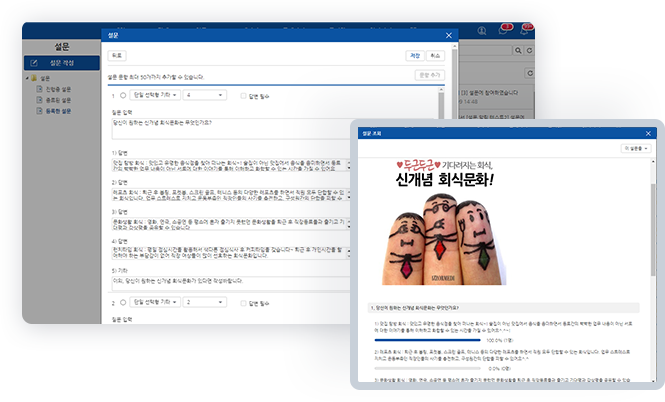Image resolution: width=665 pixels, height=402 pixels.
Task: Click the question list inner scrollbar up arrow
Action: coord(441,89)
